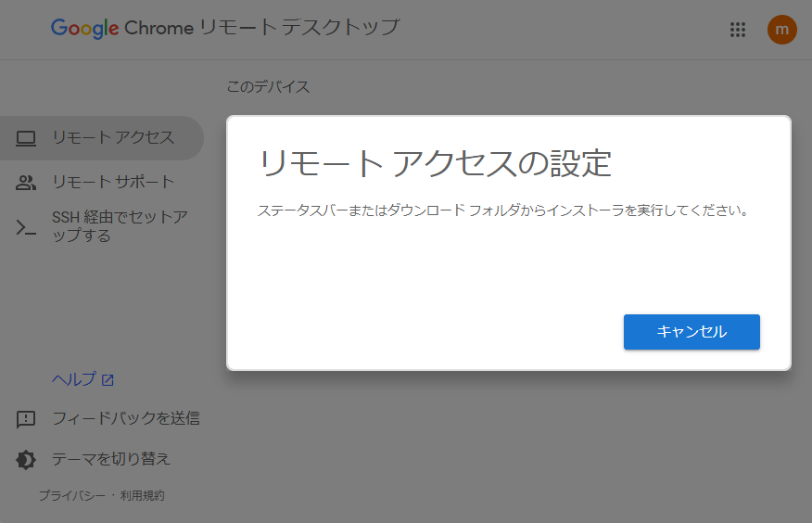Click the people icon beside リモート サポート
The image size is (812, 523).
pyautogui.click(x=26, y=183)
